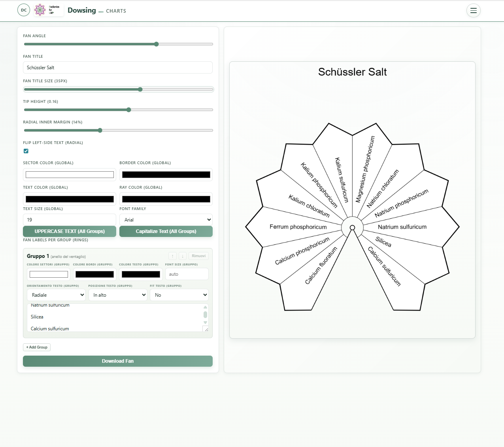
Task: Click Capitalize Text (All Groups) button
Action: [x=166, y=231]
